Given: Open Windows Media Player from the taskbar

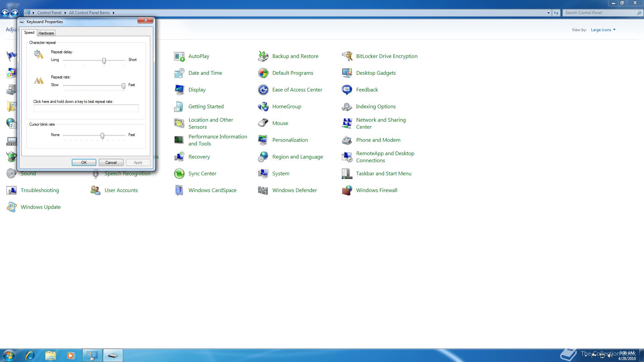Looking at the screenshot, I should click(x=70, y=355).
